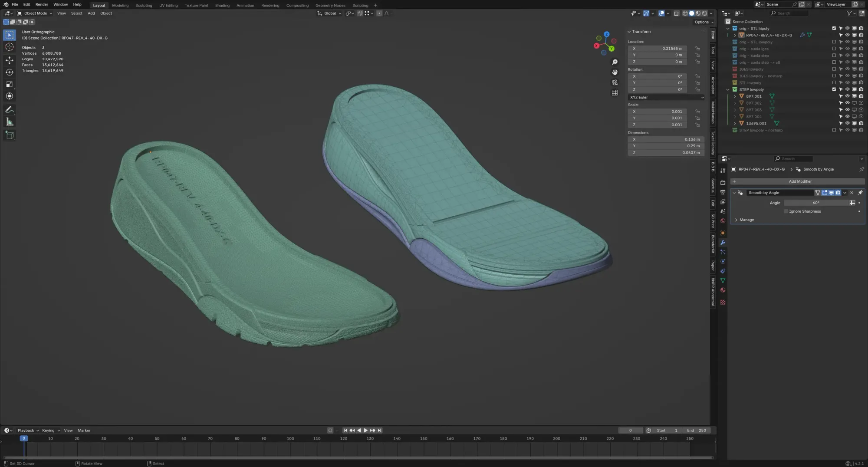Click the outliner filter funnel icon
The width and height of the screenshot is (868, 467).
(x=849, y=13)
